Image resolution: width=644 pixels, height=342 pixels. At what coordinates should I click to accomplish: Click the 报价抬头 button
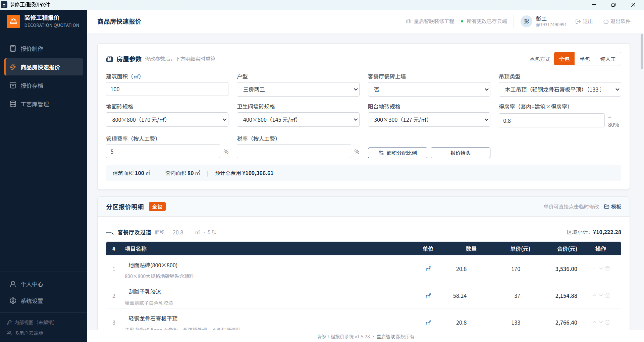(460, 153)
